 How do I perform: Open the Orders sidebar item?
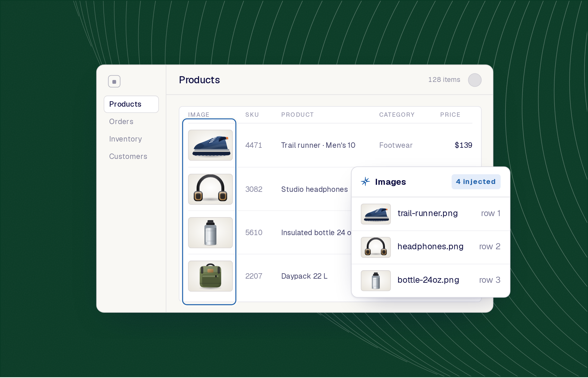coord(121,122)
